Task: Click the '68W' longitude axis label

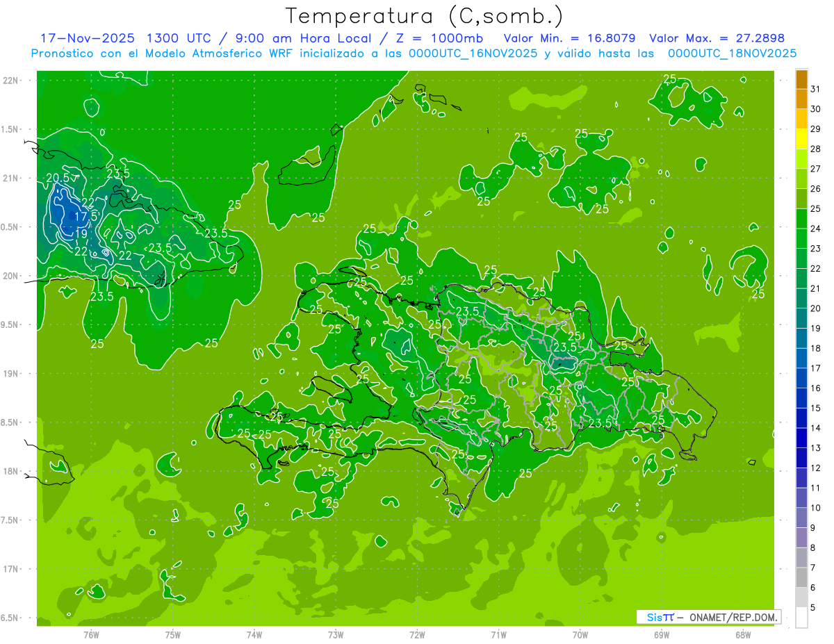Action: coord(743,635)
